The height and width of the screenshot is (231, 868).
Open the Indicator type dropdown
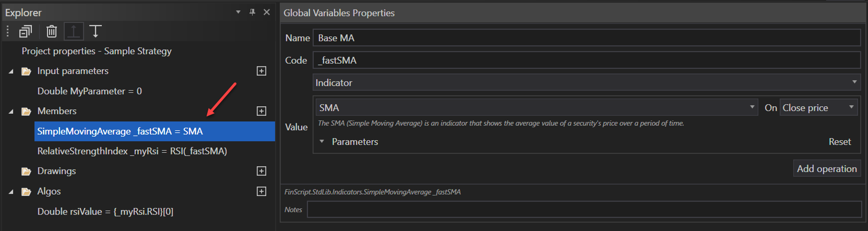854,82
